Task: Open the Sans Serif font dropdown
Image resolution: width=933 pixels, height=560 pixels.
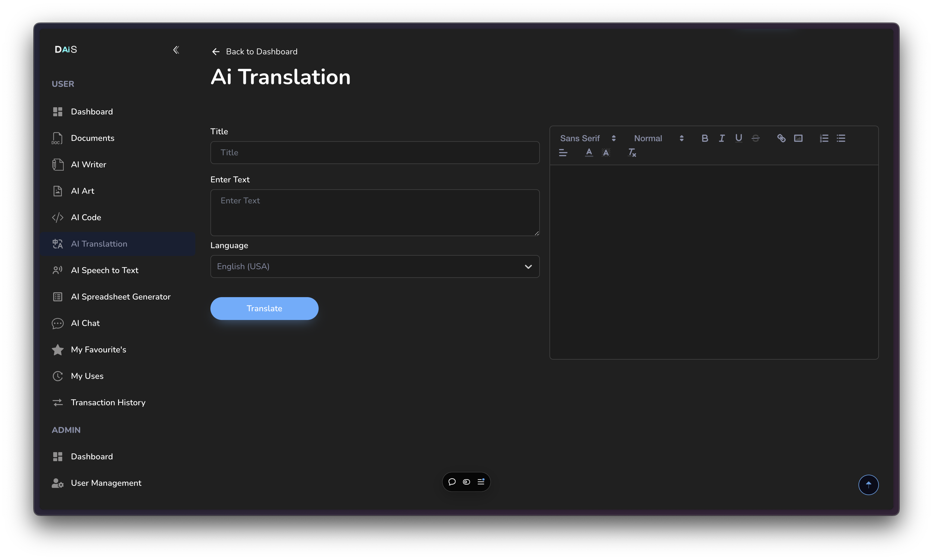Action: click(x=588, y=138)
